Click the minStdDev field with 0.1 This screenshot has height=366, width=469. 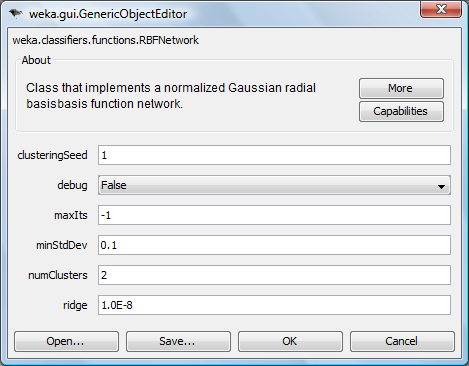click(274, 245)
